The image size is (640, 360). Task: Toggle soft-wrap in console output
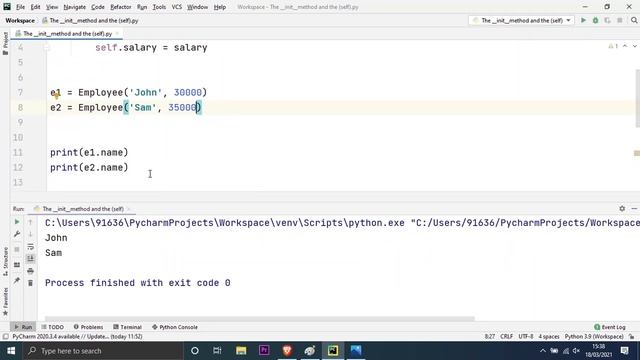(x=30, y=247)
